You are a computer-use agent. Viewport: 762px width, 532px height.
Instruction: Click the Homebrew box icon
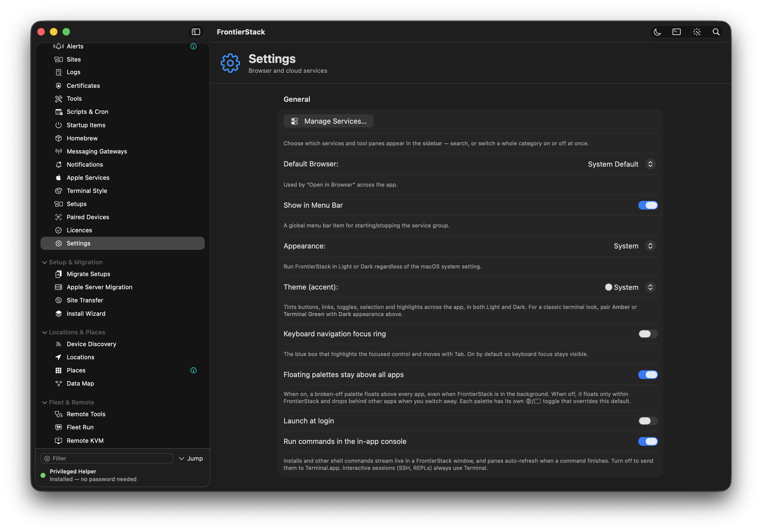[x=58, y=138]
